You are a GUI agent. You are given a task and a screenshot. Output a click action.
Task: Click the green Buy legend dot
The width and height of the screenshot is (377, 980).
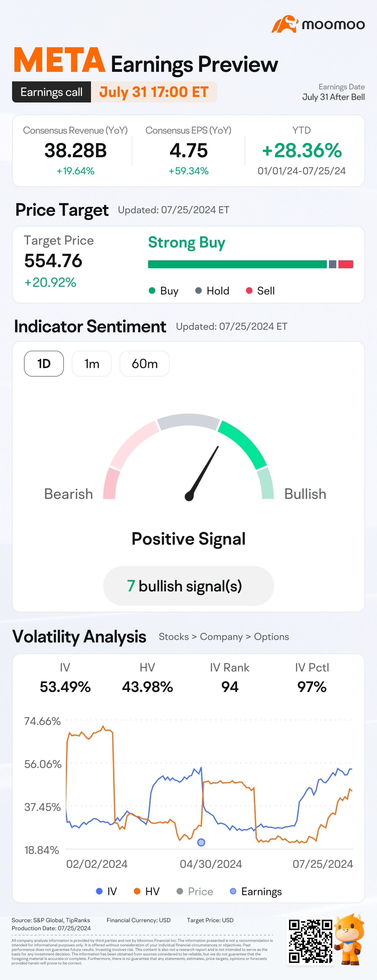[152, 291]
